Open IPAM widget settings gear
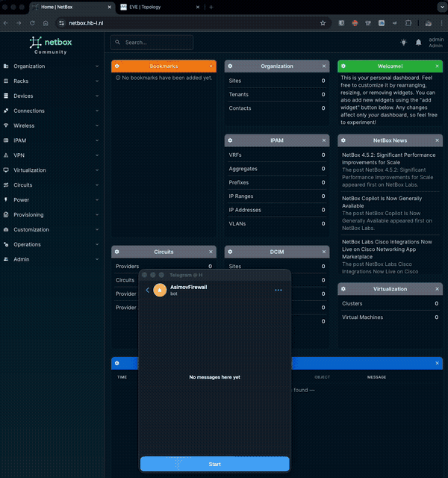The image size is (448, 478). (230, 140)
